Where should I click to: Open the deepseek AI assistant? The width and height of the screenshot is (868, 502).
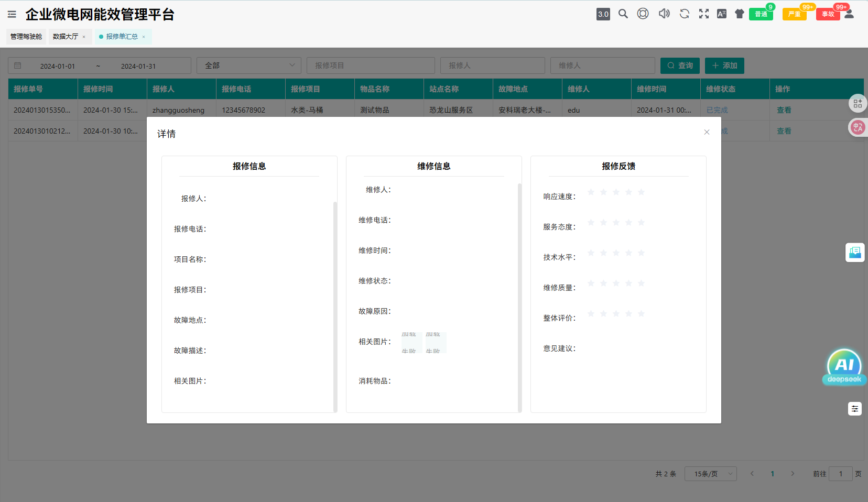pos(844,367)
